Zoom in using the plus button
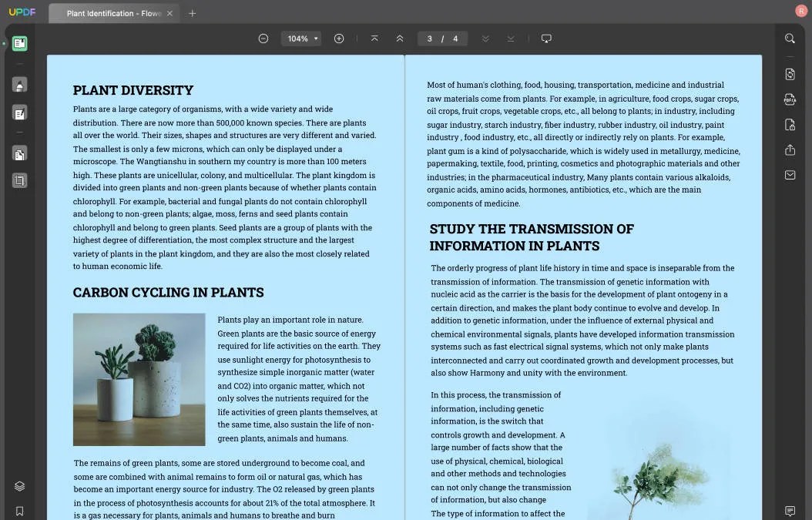Image resolution: width=812 pixels, height=520 pixels. point(339,38)
